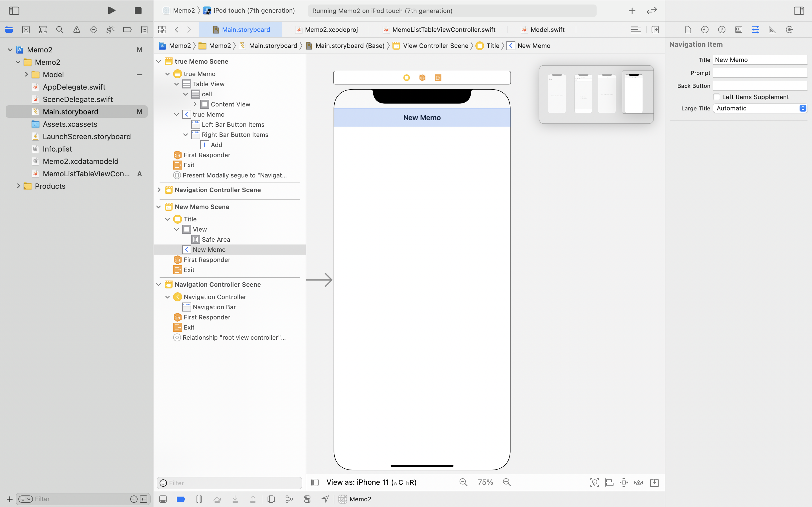The width and height of the screenshot is (812, 507).
Task: Click the Run (play) button
Action: (112, 10)
